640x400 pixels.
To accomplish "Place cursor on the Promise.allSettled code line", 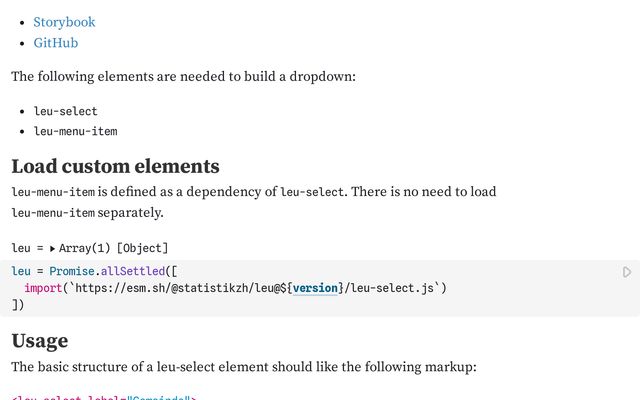I will point(94,271).
